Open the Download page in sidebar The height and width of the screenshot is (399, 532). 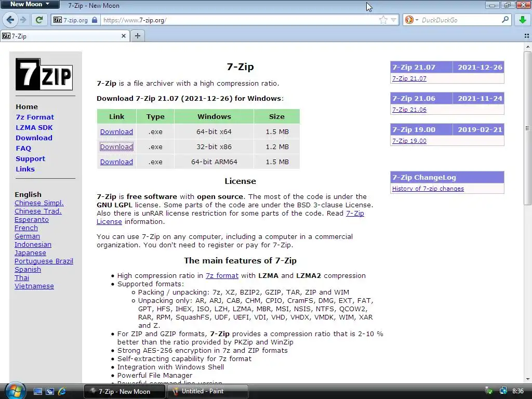34,138
